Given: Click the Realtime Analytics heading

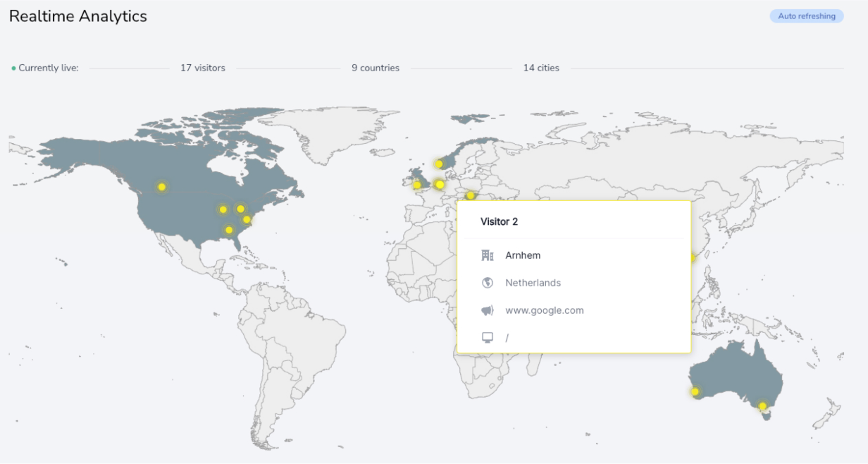Looking at the screenshot, I should tap(78, 16).
